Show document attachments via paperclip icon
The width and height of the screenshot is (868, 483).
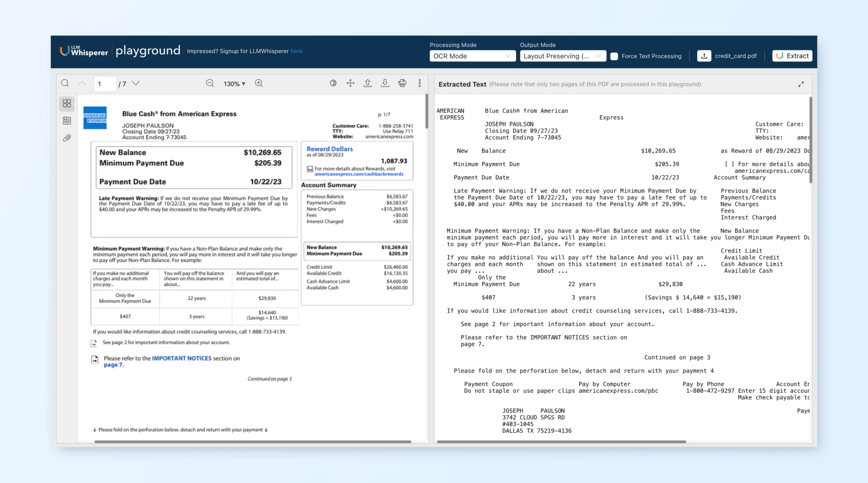tap(67, 138)
